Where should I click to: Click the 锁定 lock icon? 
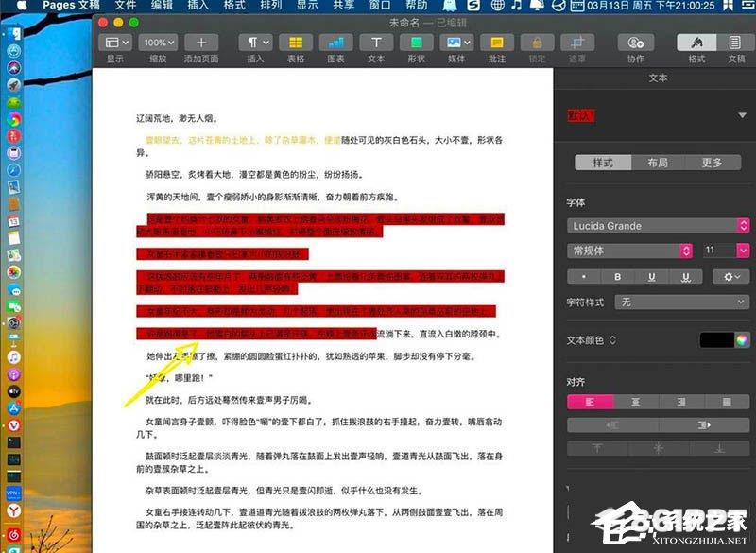[537, 43]
